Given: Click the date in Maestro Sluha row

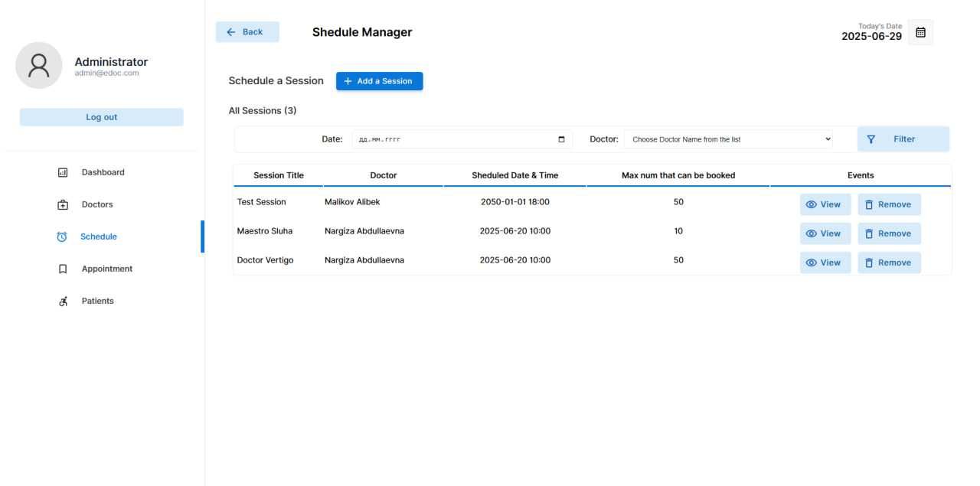Looking at the screenshot, I should pos(515,231).
